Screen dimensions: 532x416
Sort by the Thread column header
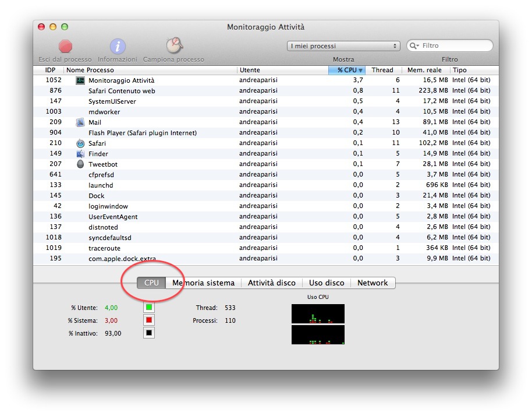pyautogui.click(x=382, y=70)
